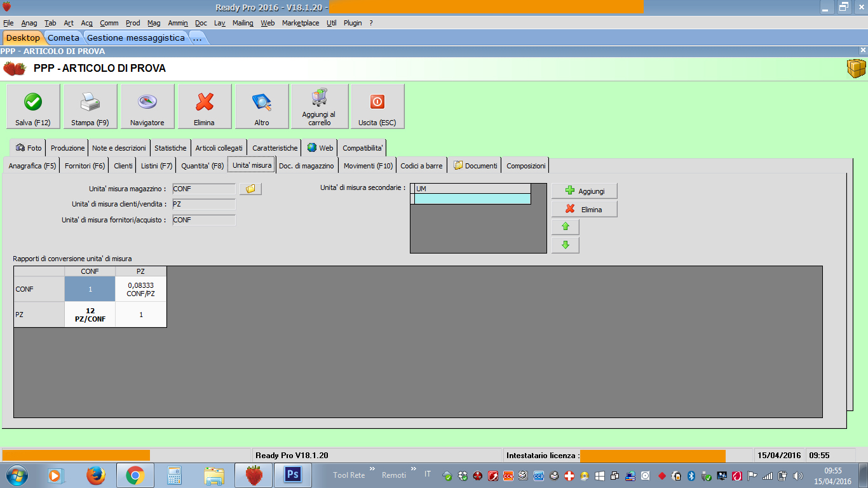
Task: Click Unita' di misura clienti/vendita PZ field
Action: point(204,204)
